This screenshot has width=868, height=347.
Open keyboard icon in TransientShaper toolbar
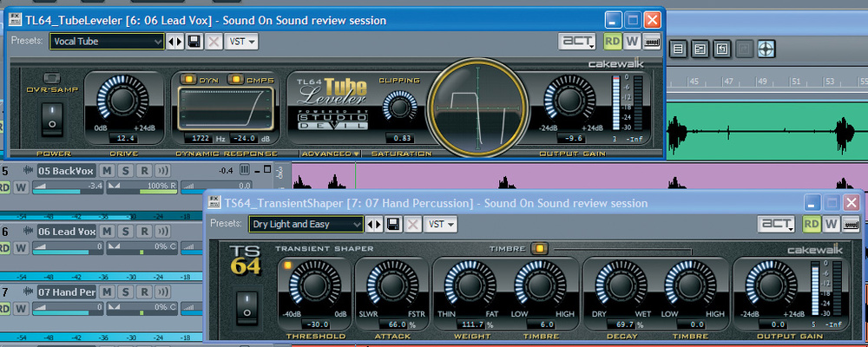849,225
